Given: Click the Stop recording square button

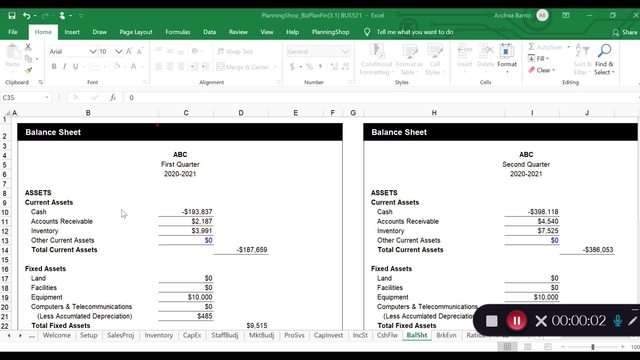Looking at the screenshot, I should click(x=491, y=321).
